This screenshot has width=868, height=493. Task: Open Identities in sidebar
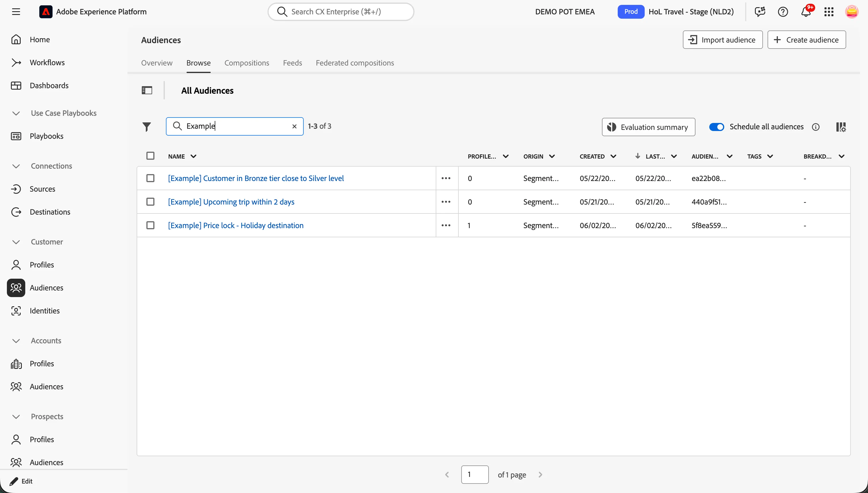[45, 311]
